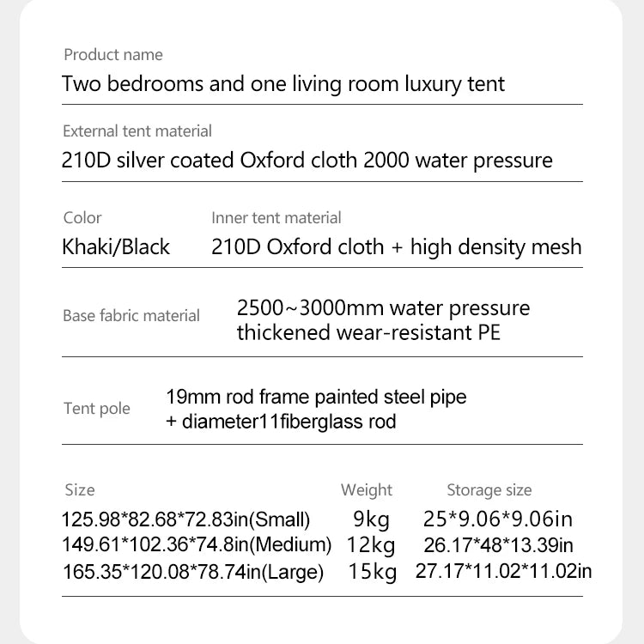Click the '15kg' weight value
This screenshot has width=644, height=644.
(372, 572)
